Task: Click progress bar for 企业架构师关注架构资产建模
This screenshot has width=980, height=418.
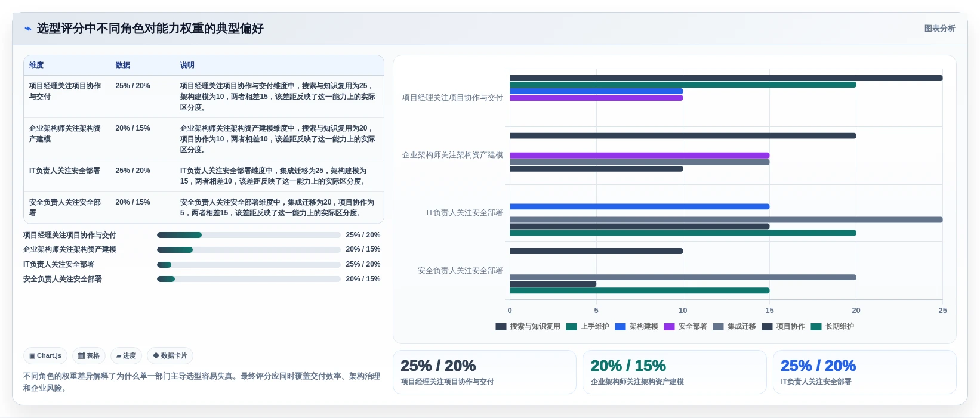Action: coord(248,250)
